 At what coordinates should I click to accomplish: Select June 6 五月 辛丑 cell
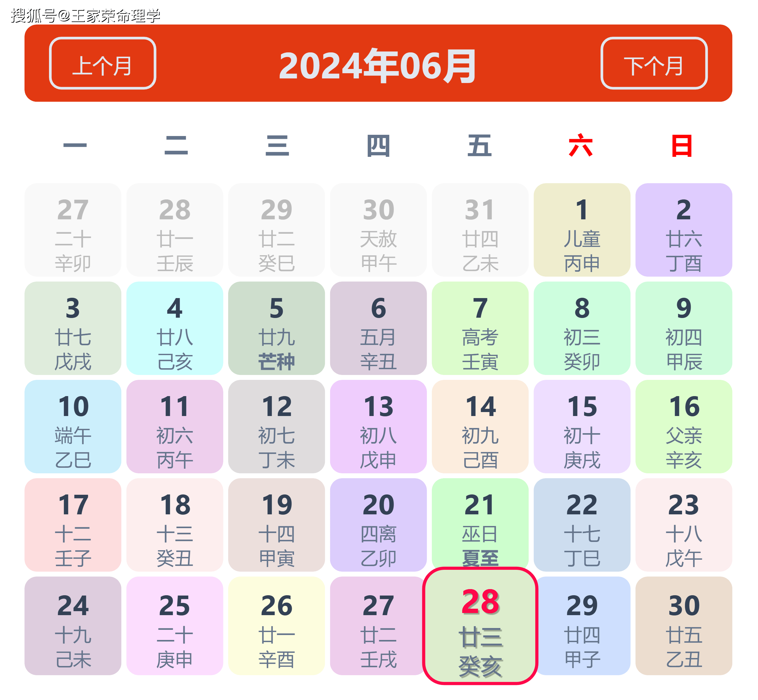click(378, 328)
